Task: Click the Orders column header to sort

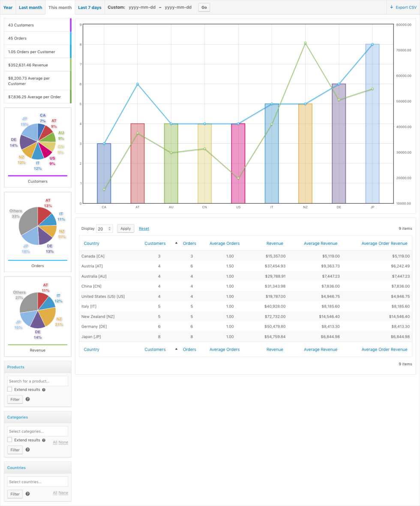Action: pos(189,243)
